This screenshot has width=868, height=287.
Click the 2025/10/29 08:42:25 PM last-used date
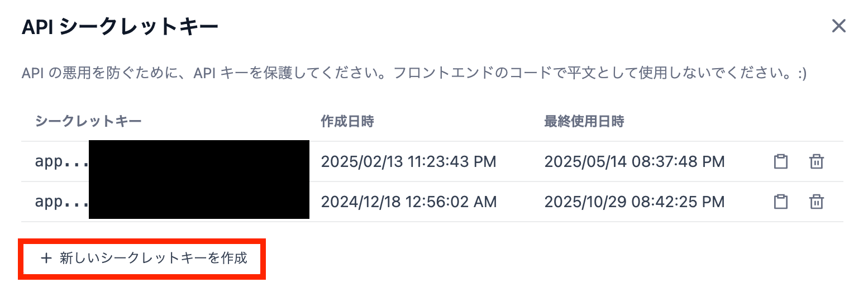635,202
